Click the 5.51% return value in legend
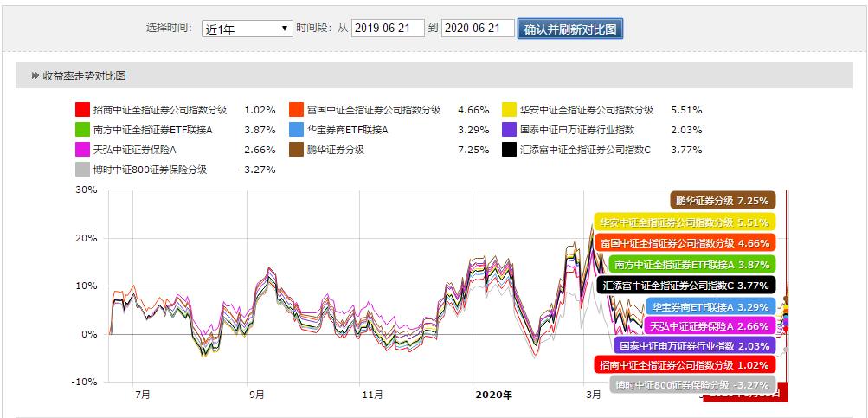The width and height of the screenshot is (868, 418). [x=686, y=110]
